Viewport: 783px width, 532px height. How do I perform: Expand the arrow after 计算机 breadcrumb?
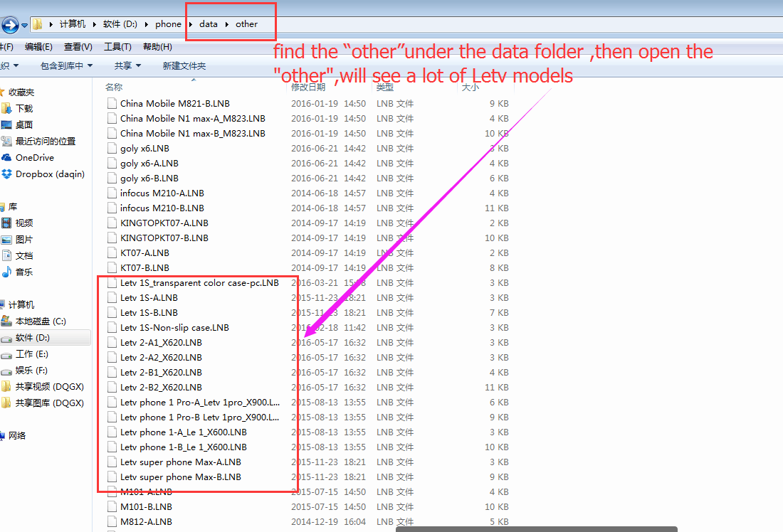[95, 24]
